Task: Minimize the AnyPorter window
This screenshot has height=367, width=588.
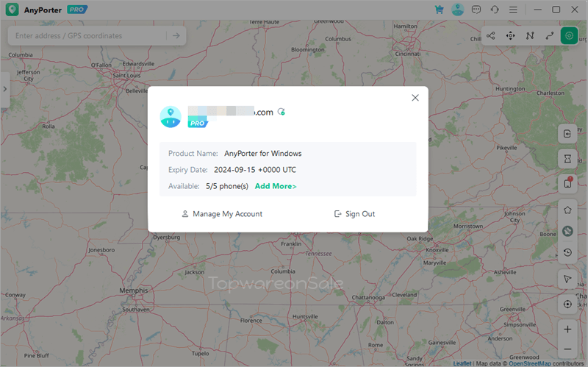Action: click(x=538, y=10)
